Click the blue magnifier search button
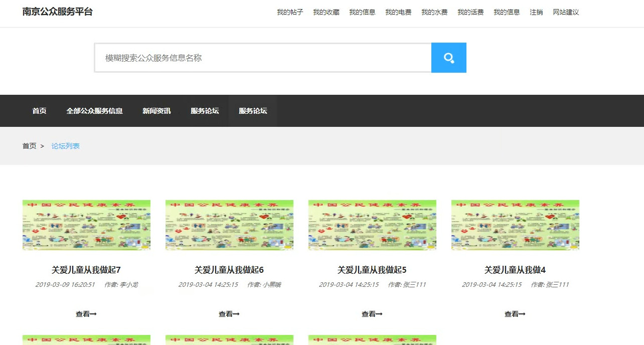Screen dimensions: 644x345 449,58
